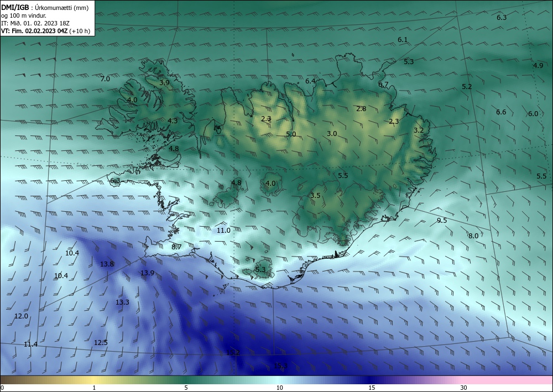Click the map value 13.9
The width and height of the screenshot is (553, 392).
click(x=147, y=273)
